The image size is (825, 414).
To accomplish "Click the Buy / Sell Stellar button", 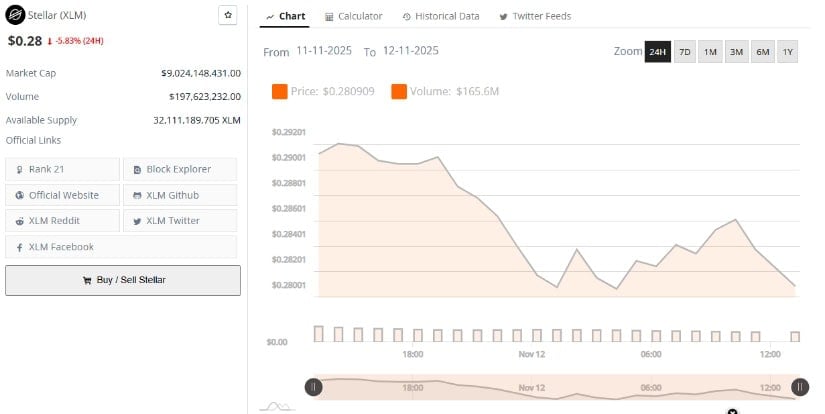I will pyautogui.click(x=123, y=280).
